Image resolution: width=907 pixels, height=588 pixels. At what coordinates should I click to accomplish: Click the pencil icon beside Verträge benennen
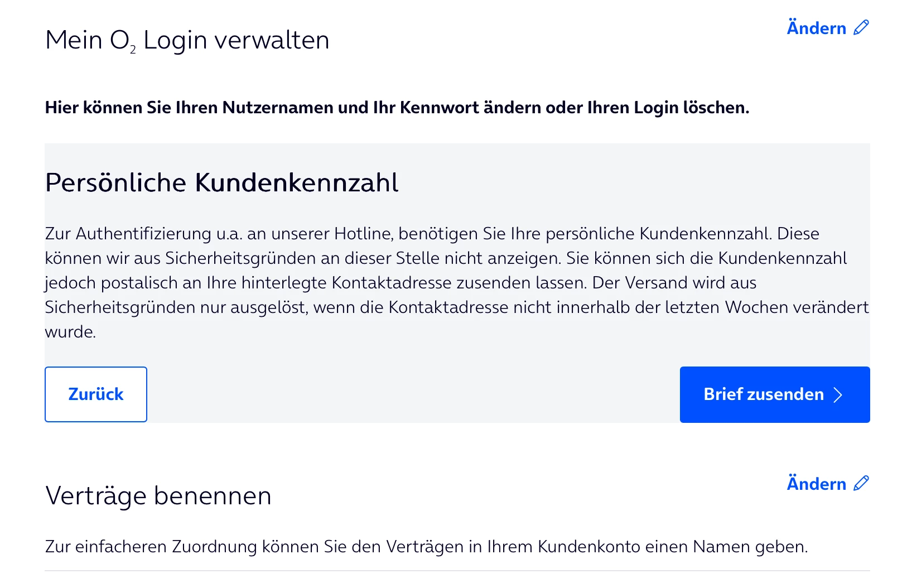(x=861, y=483)
